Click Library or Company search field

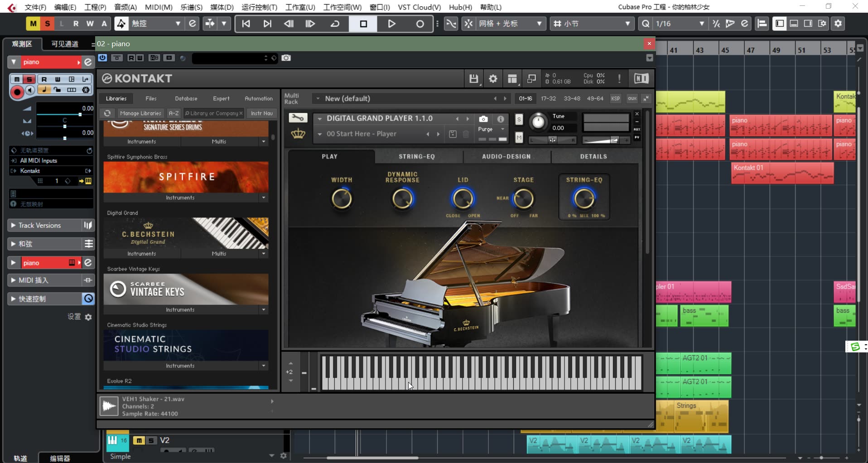[x=213, y=113]
